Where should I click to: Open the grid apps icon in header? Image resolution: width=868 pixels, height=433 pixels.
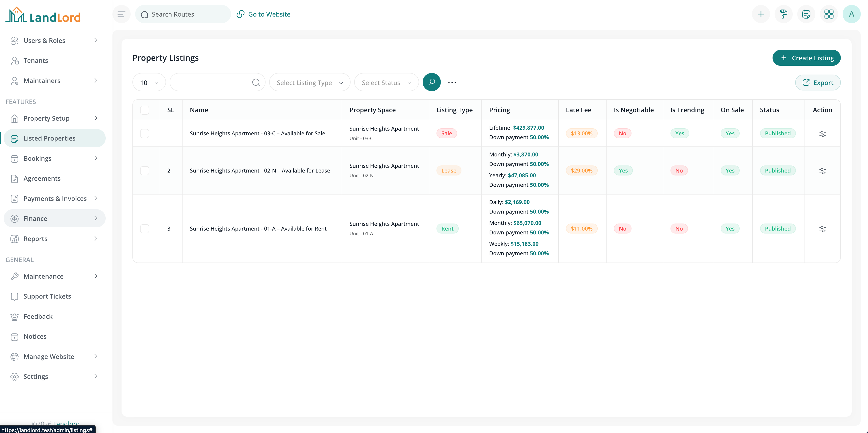tap(829, 14)
